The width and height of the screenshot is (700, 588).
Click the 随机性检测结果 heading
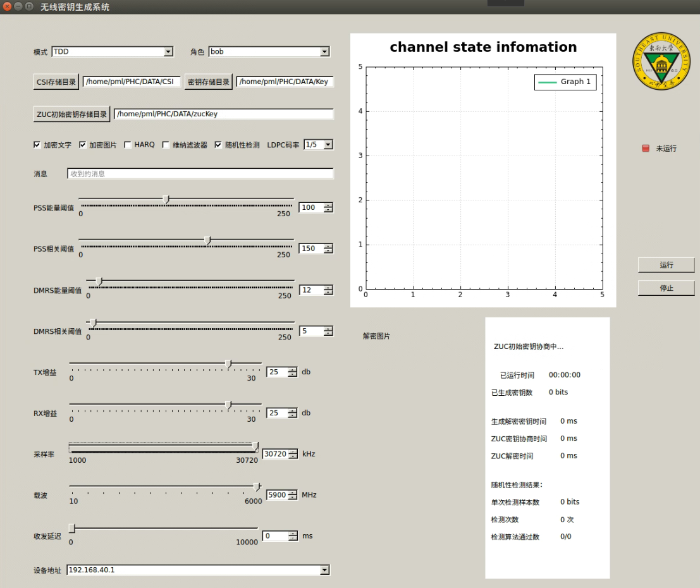tap(517, 485)
